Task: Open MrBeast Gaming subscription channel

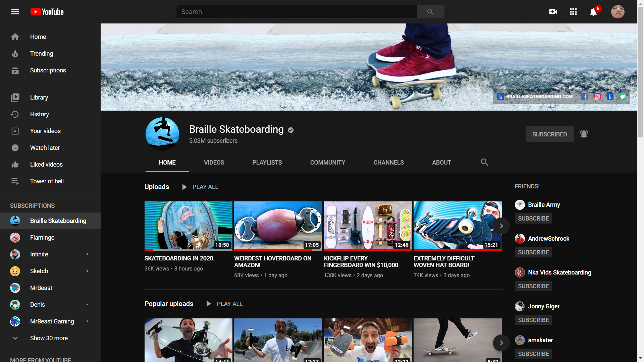Action: coord(50,321)
